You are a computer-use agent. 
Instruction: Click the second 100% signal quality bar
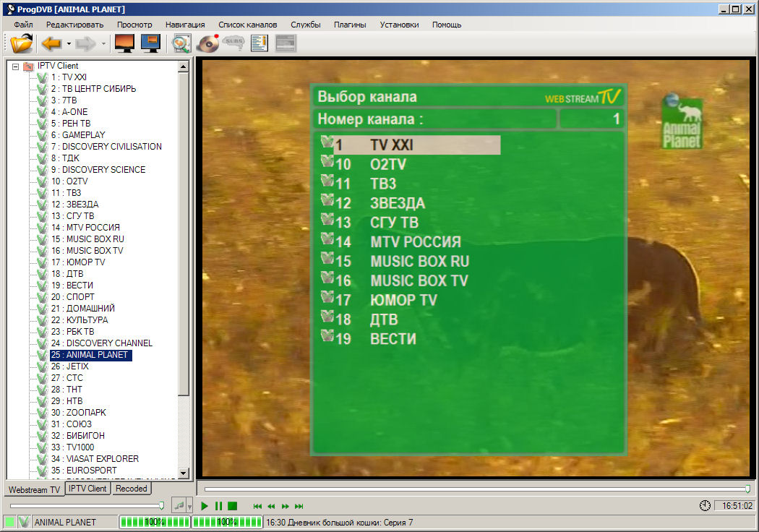click(227, 522)
